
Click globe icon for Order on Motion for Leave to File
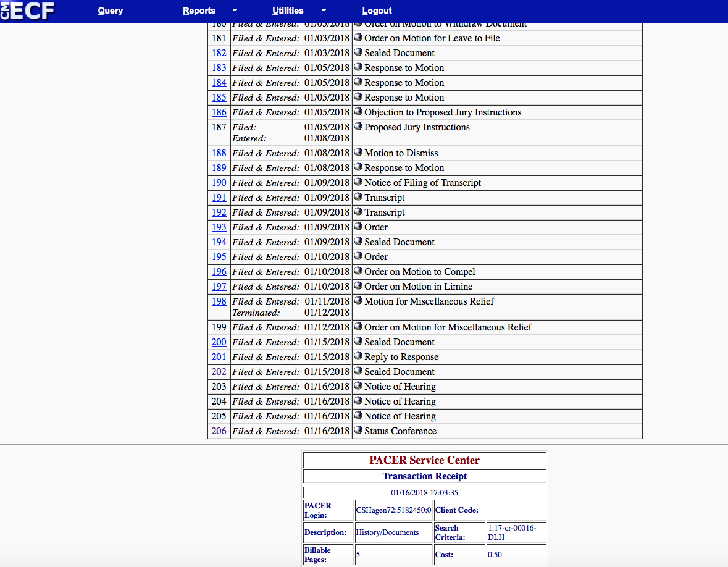point(358,38)
